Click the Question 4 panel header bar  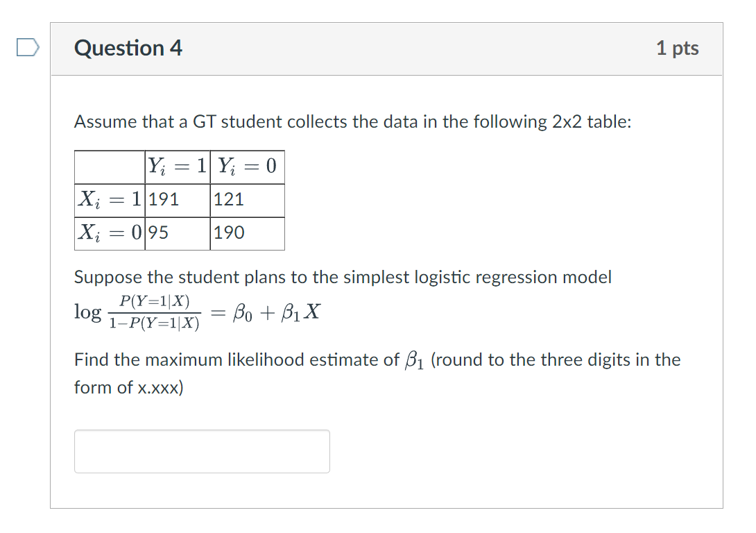(386, 49)
